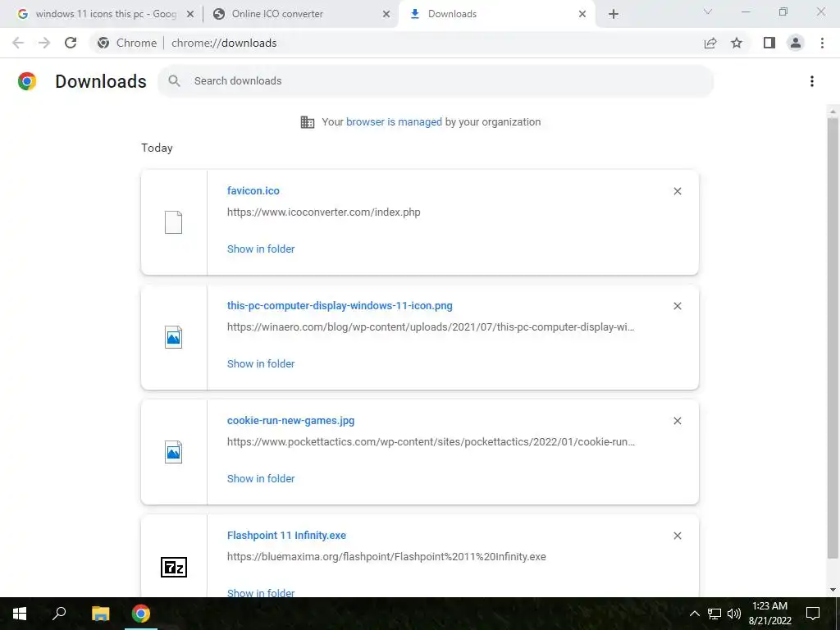Click the winaero.com source URL

[431, 327]
